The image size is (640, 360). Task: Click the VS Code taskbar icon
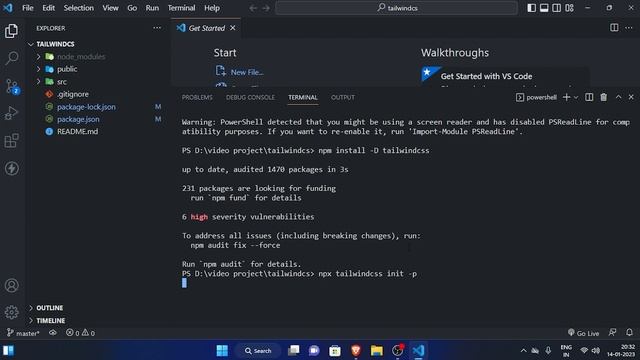[418, 351]
